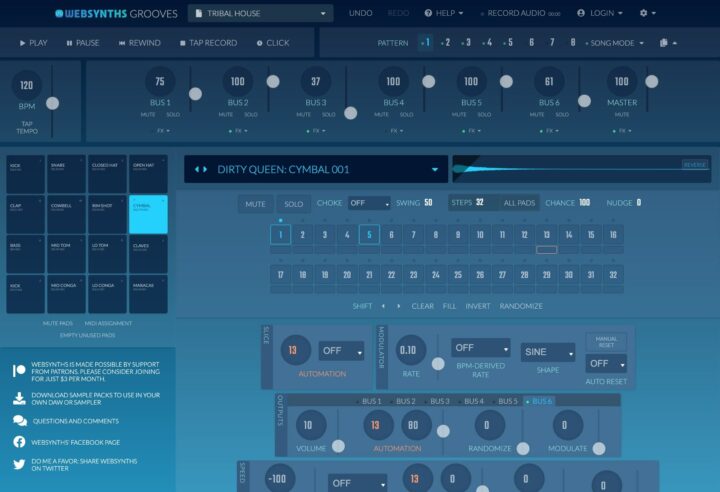
Task: Open the Help menu
Action: click(444, 13)
